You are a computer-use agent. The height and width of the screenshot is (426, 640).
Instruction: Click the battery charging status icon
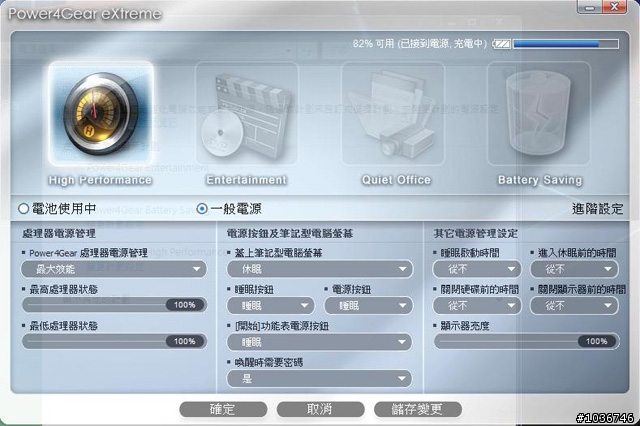click(x=502, y=44)
